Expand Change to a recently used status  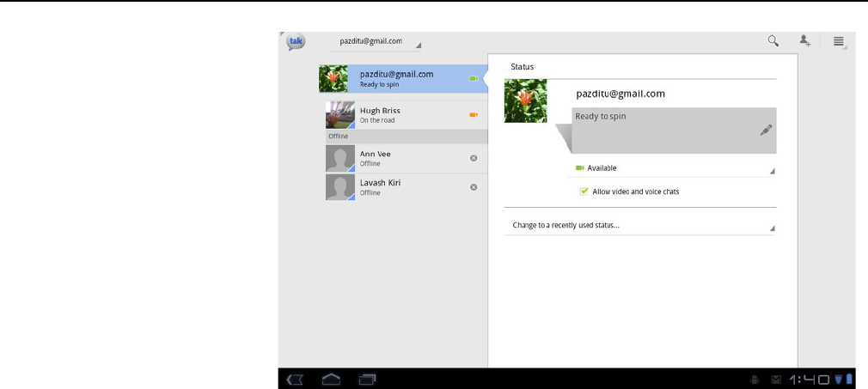pos(640,226)
